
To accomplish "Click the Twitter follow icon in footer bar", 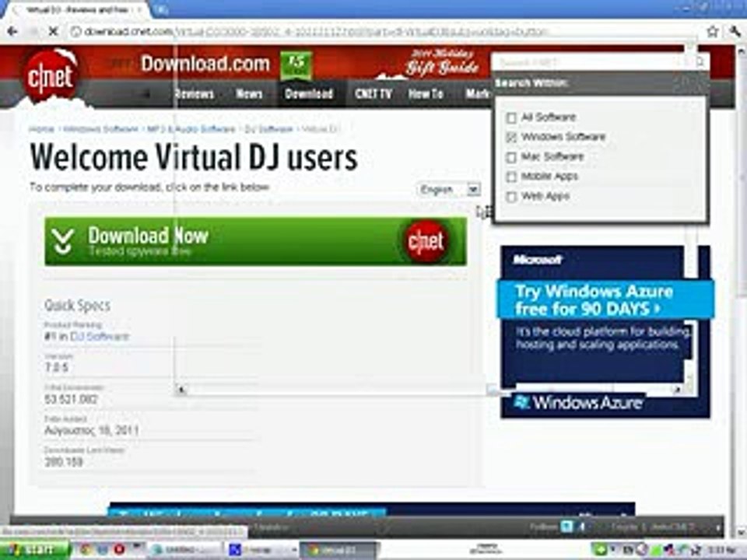I will 566,527.
